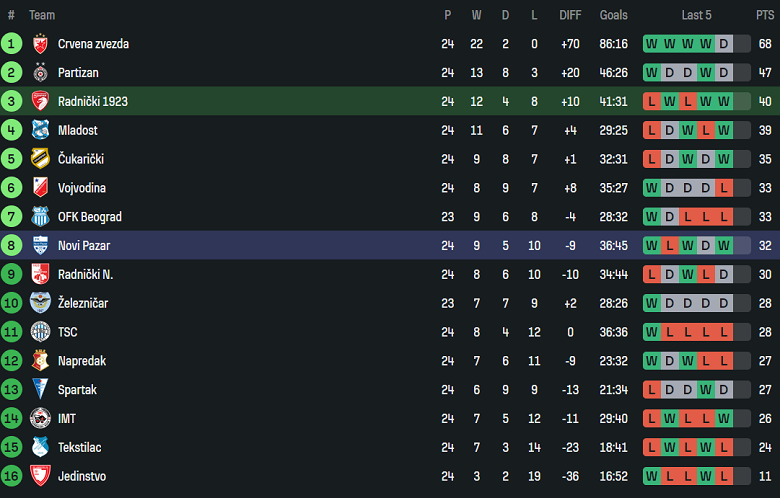Image resolution: width=780 pixels, height=498 pixels.
Task: Open the Železničar team link
Action: (x=81, y=303)
